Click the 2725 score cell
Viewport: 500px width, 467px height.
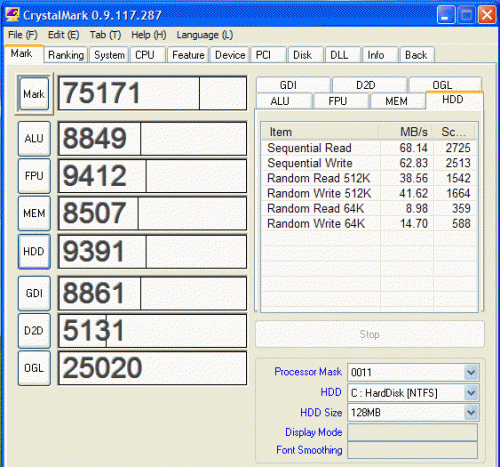(458, 148)
